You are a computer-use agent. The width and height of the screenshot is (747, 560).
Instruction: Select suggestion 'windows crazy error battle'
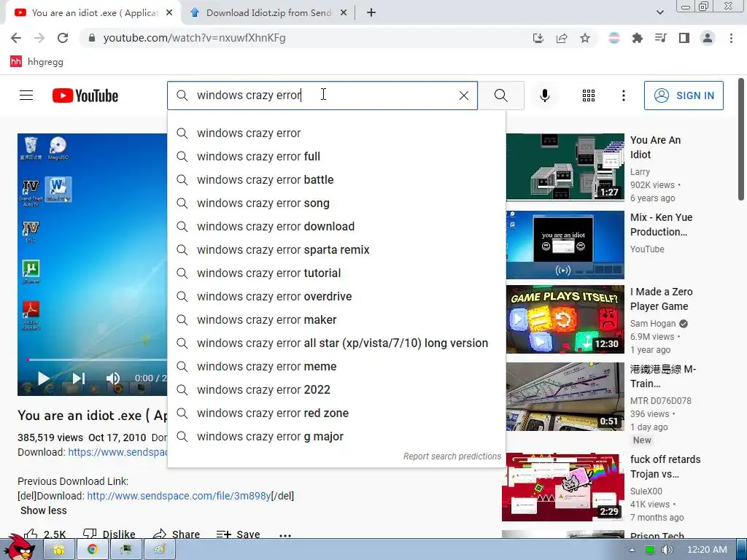coord(336,180)
